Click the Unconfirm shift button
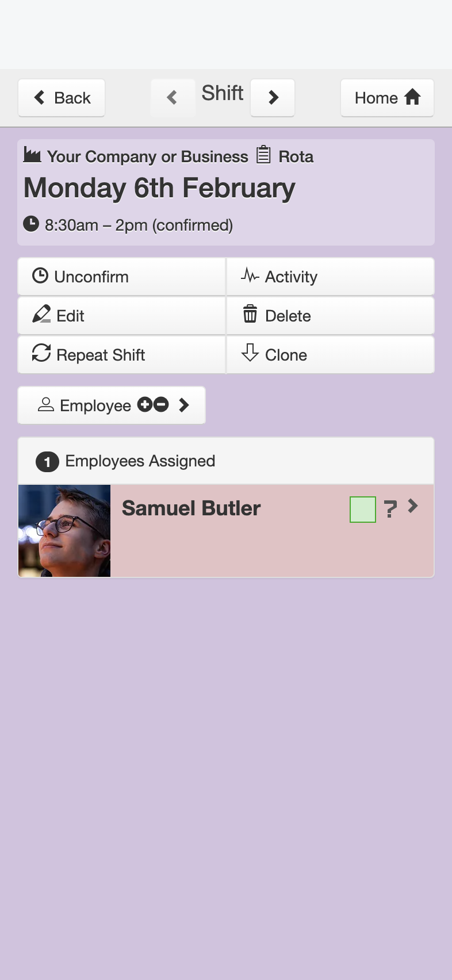This screenshot has width=452, height=980. click(x=121, y=277)
